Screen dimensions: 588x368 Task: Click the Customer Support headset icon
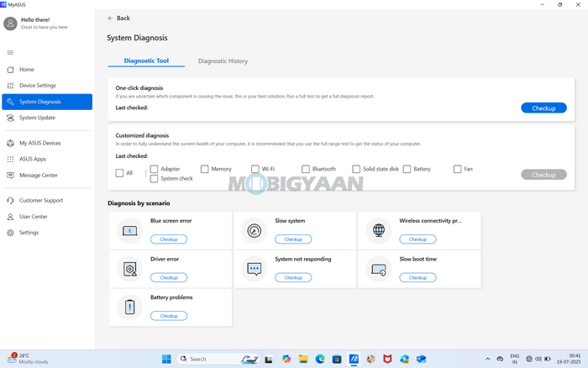10,200
